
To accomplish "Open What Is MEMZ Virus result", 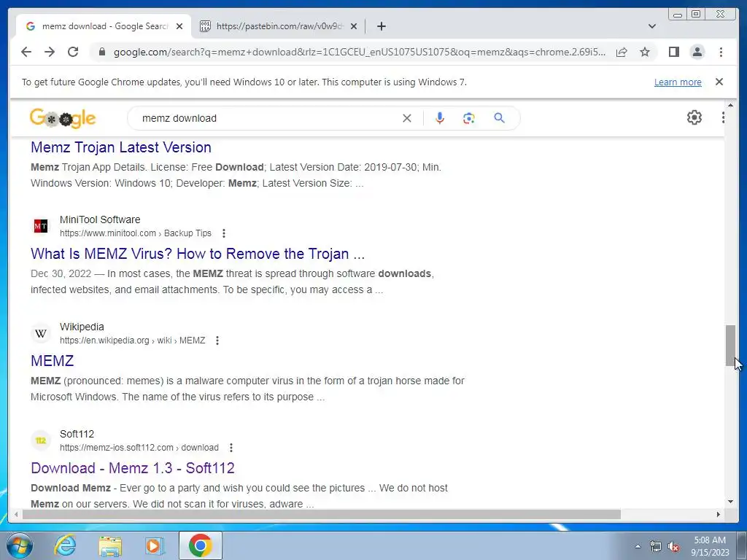I will pos(198,253).
